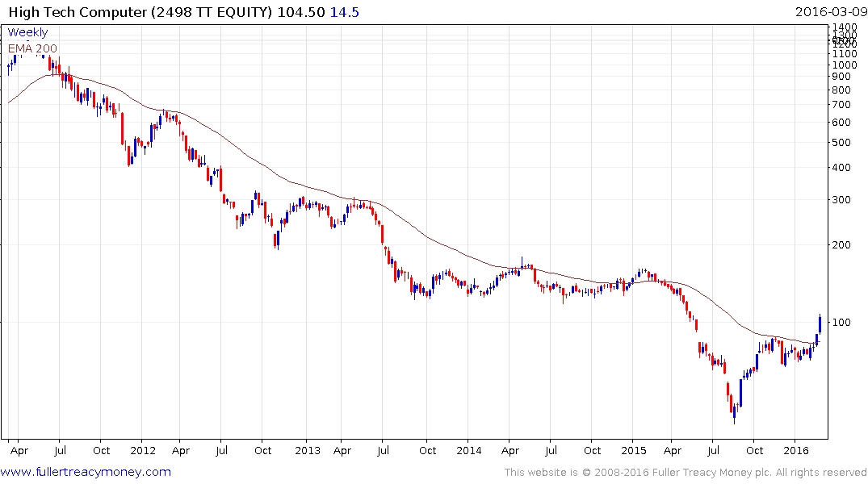Click the 100 price axis label
This screenshot has height=484, width=868.
(841, 323)
